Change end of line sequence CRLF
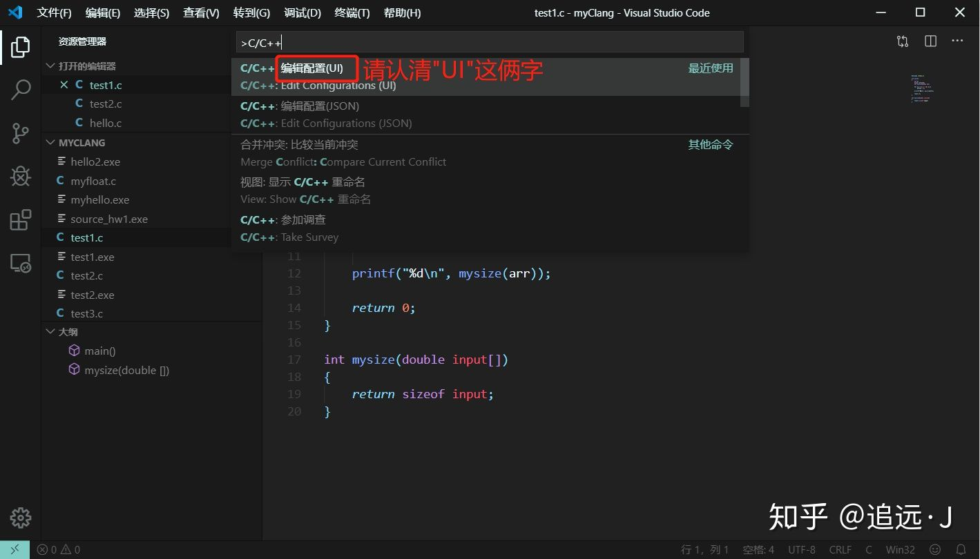This screenshot has width=980, height=559. tap(840, 550)
